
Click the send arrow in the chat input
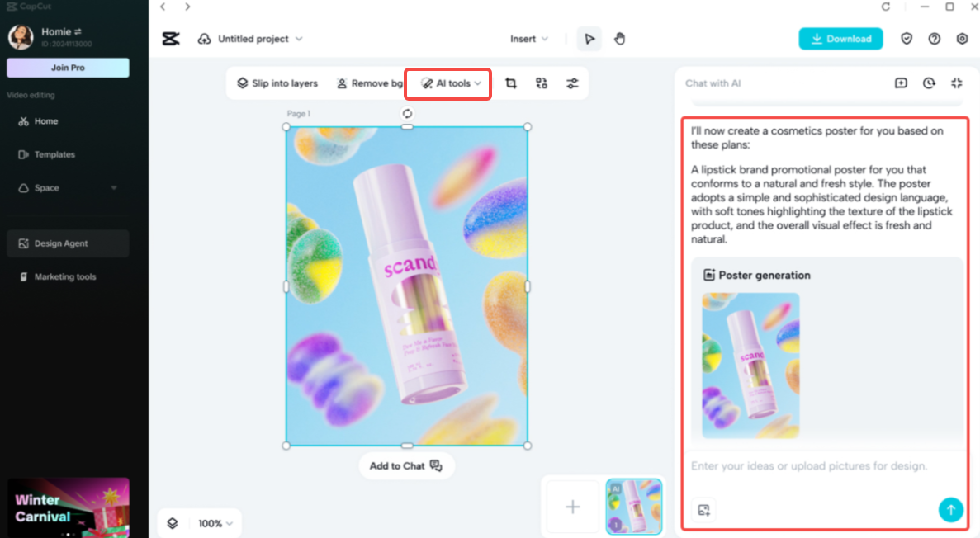(x=951, y=510)
